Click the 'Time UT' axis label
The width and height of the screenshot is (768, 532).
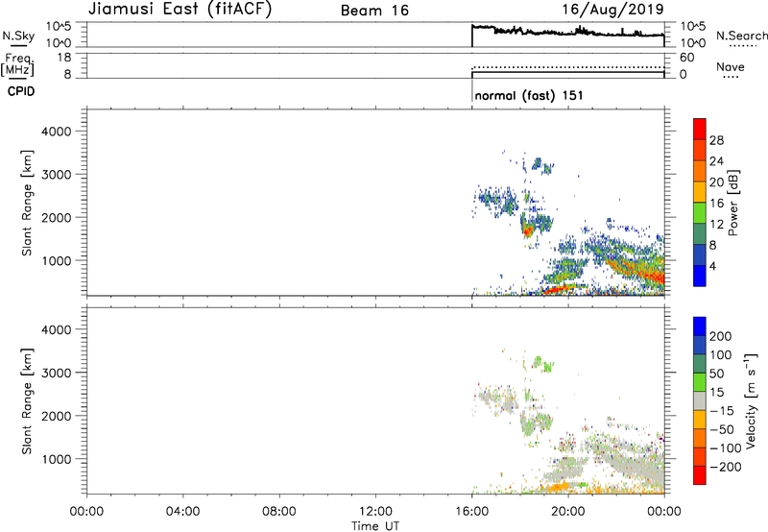[375, 525]
